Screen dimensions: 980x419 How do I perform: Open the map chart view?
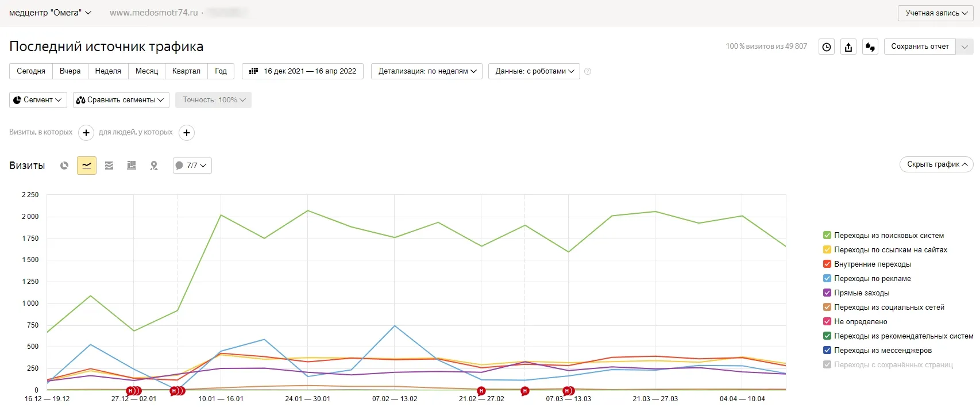pos(154,166)
